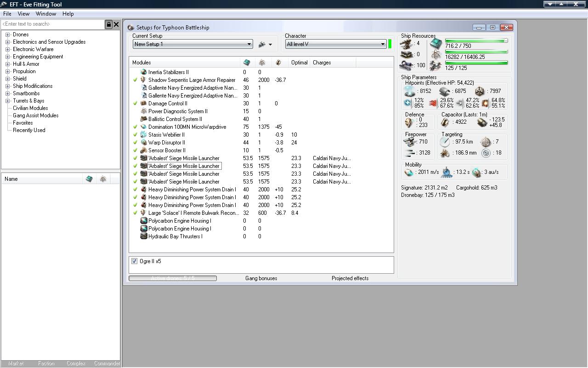Uncheck the Ogre II x5 drones checkbox
588x368 pixels.
click(134, 261)
